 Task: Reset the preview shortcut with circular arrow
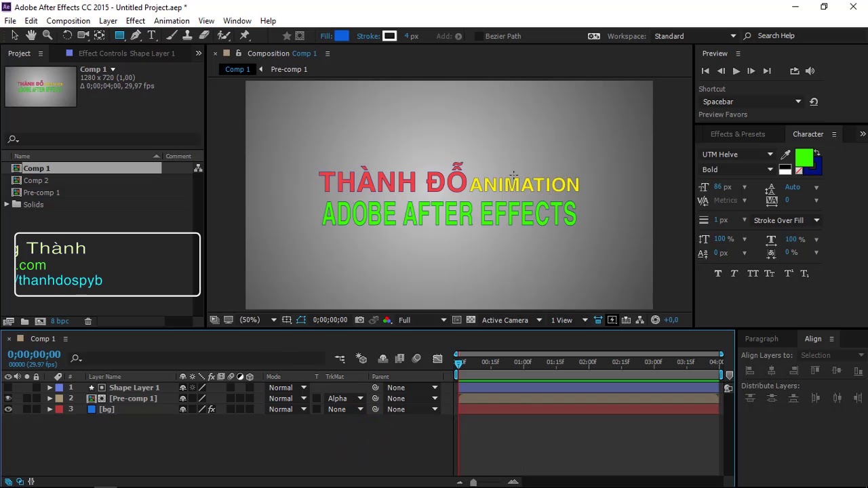pyautogui.click(x=814, y=102)
